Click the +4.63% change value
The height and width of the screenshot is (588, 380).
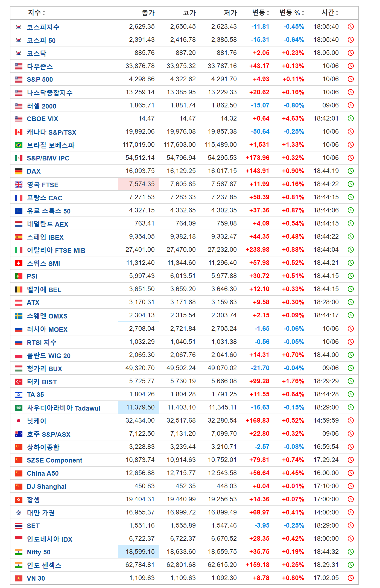[x=293, y=118]
